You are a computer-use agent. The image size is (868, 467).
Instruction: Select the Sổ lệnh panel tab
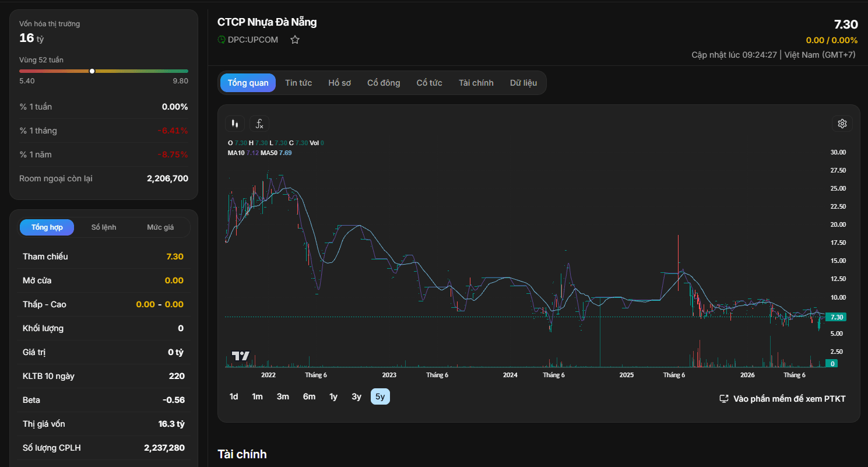tap(104, 227)
